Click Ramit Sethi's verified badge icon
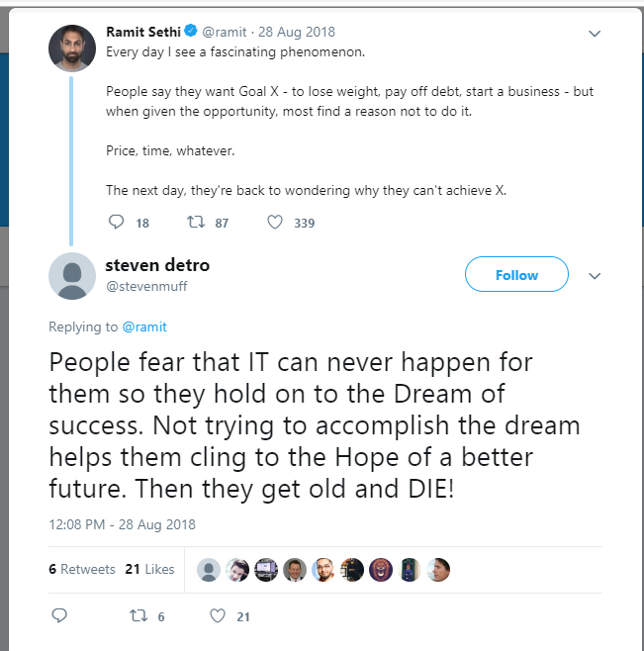Image resolution: width=644 pixels, height=651 pixels. point(193,32)
